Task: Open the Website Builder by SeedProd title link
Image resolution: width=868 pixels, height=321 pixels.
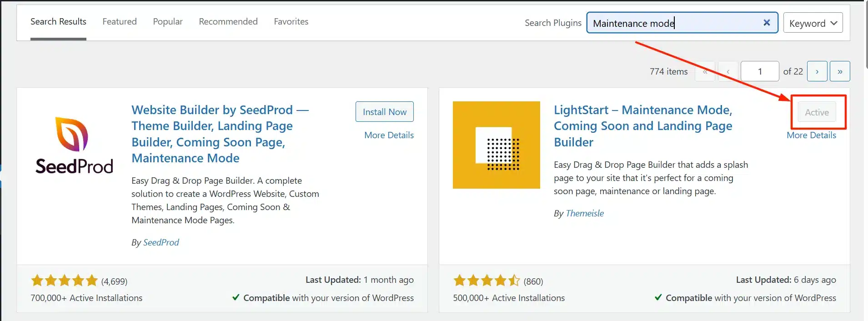Action: coord(220,134)
